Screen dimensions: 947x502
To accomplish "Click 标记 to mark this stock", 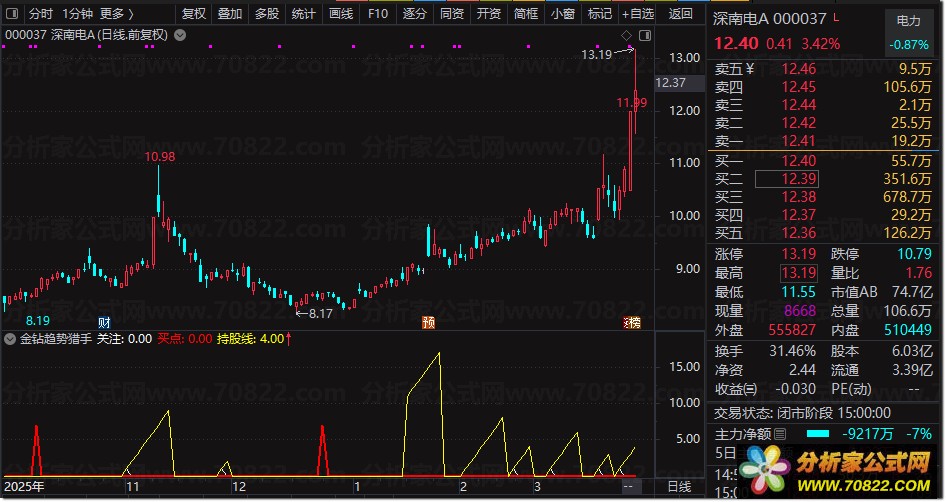I will [x=600, y=13].
